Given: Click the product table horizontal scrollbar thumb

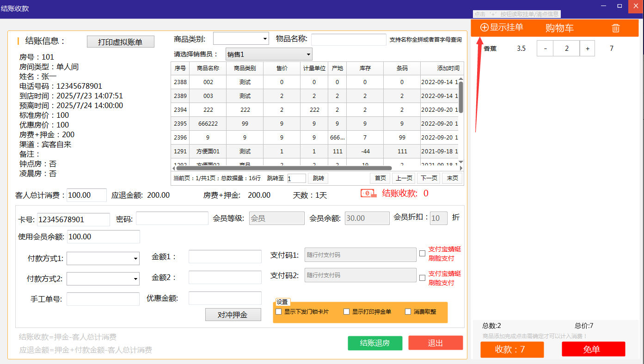Looking at the screenshot, I should (x=283, y=168).
